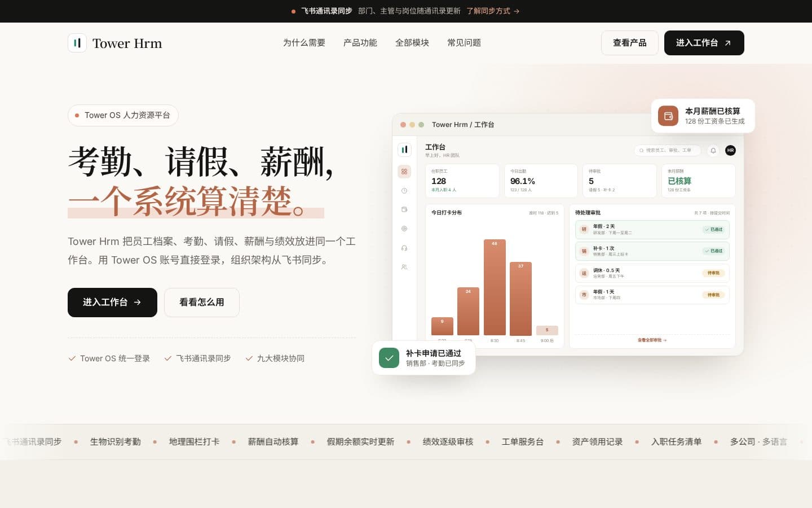Click the dashboard logo icon in mockup sidebar
The height and width of the screenshot is (508, 812).
(x=404, y=150)
